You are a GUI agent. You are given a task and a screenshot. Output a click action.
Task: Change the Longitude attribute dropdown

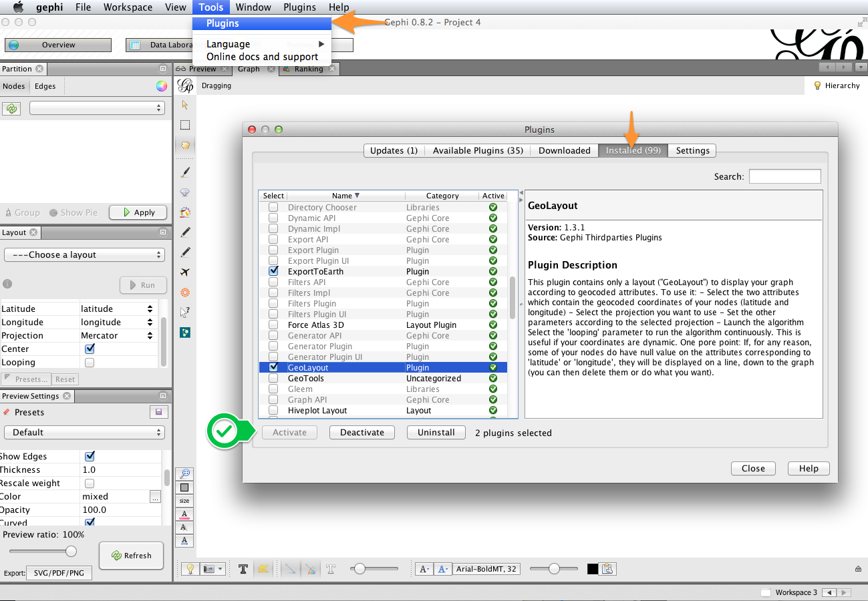(x=118, y=322)
